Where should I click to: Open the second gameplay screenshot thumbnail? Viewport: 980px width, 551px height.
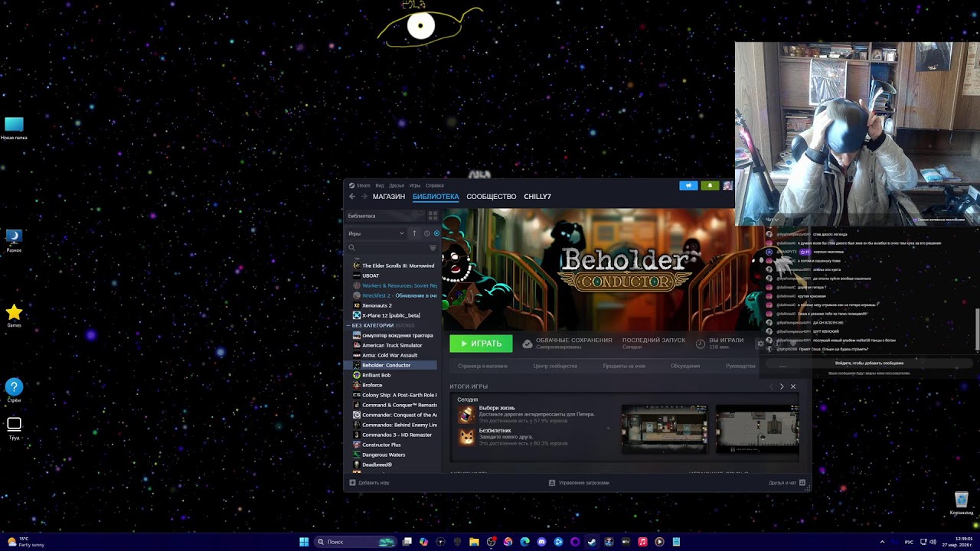point(757,429)
